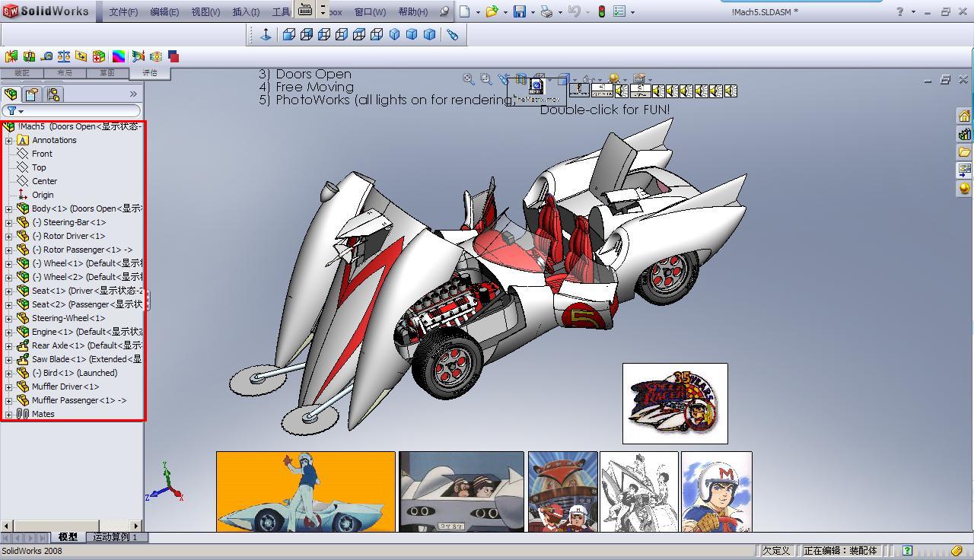974x560 pixels.
Task: Expand the manager pane double chevron
Action: [x=133, y=94]
